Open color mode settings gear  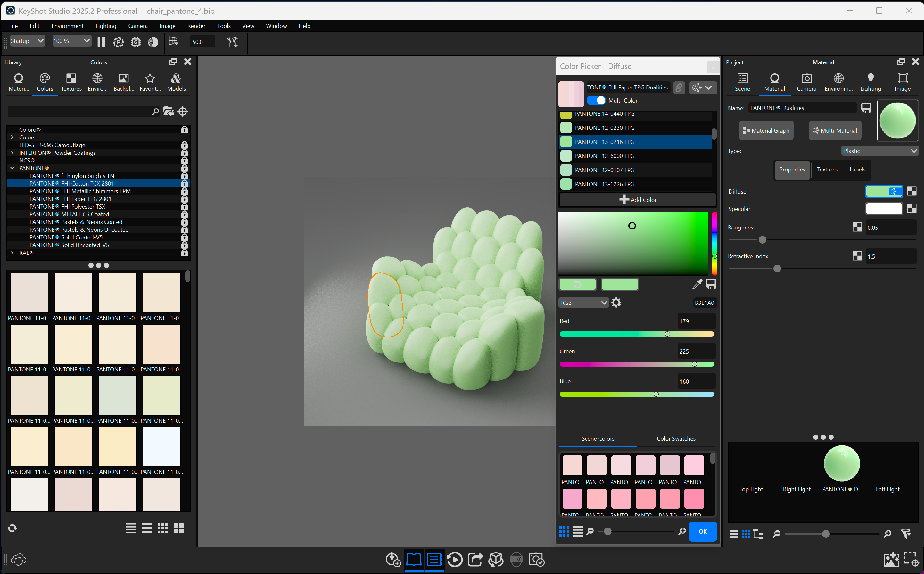pos(616,303)
